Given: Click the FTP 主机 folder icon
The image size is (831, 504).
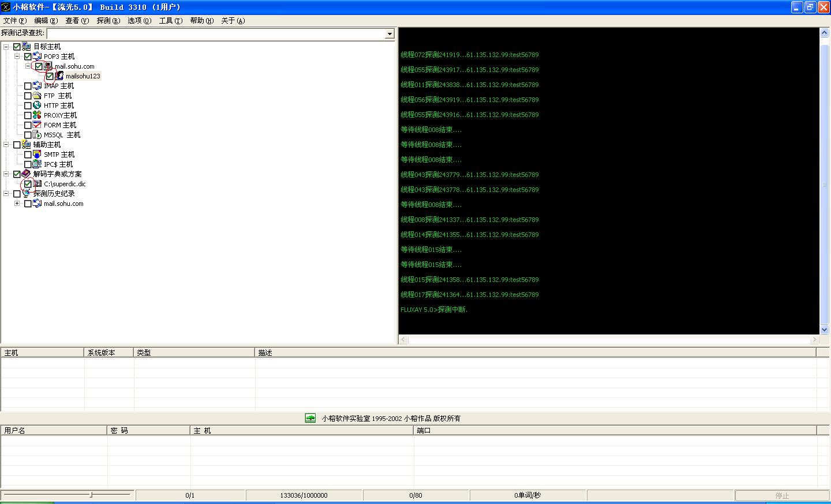Looking at the screenshot, I should click(38, 96).
